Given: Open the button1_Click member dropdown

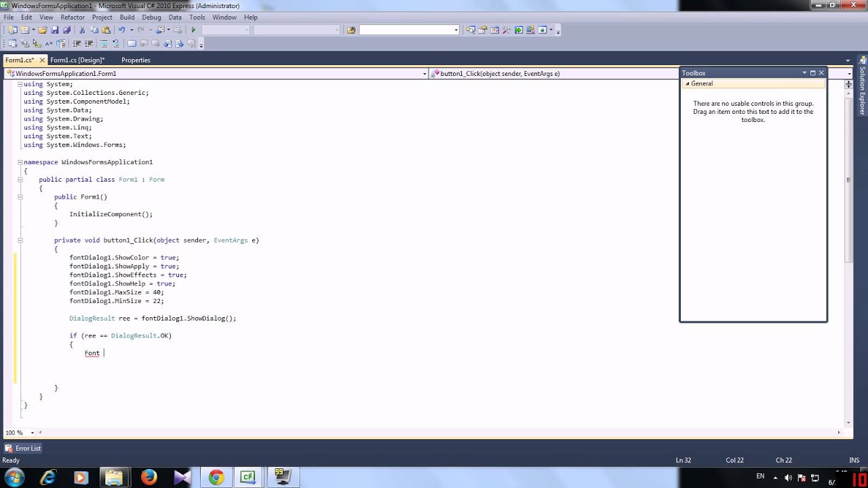Looking at the screenshot, I should [850, 73].
